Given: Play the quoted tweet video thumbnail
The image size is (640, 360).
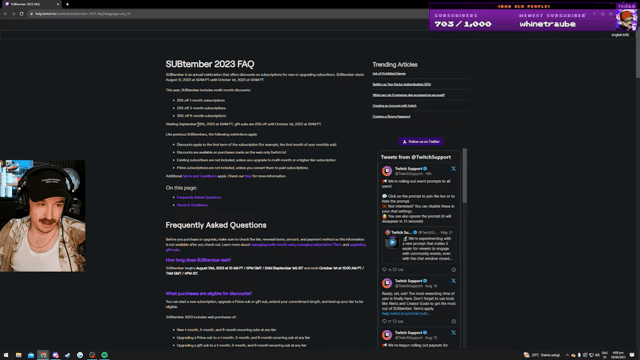Looking at the screenshot, I should (x=392, y=242).
